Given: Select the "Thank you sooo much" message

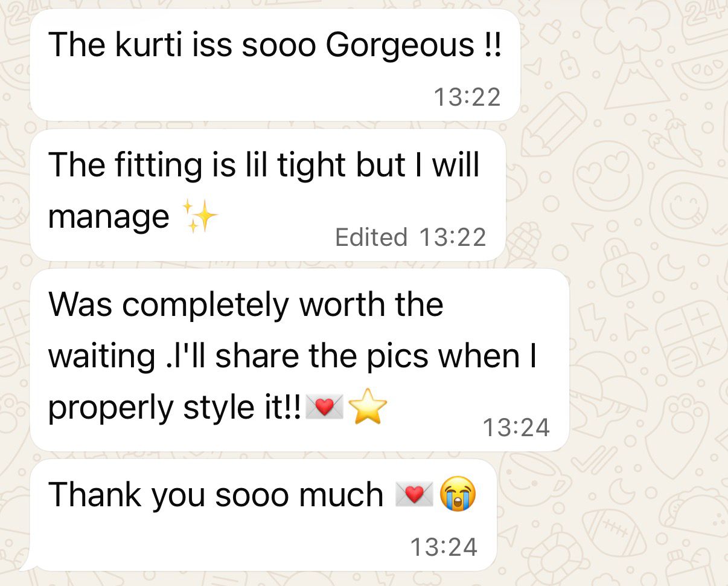Looking at the screenshot, I should (x=263, y=515).
